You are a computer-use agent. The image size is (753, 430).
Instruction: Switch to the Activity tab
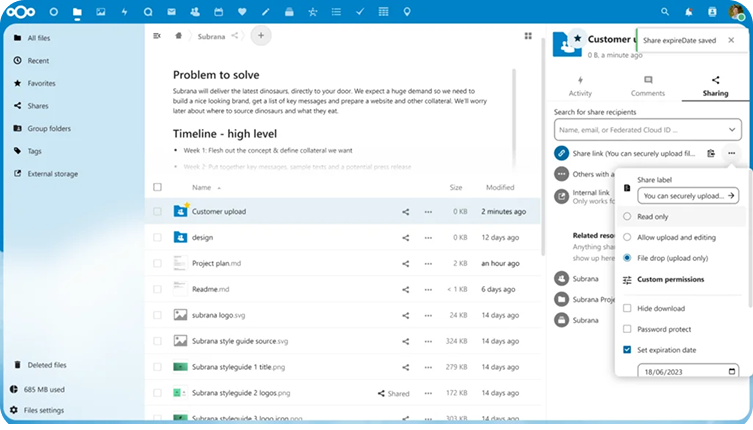pyautogui.click(x=580, y=86)
